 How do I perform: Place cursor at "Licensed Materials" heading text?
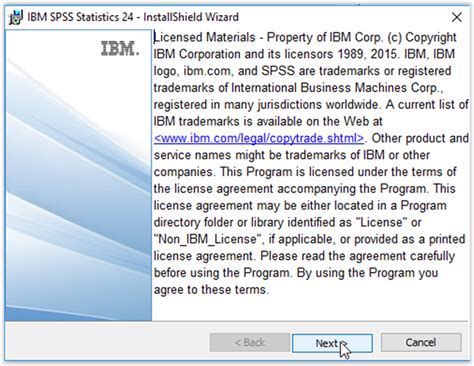coord(205,37)
